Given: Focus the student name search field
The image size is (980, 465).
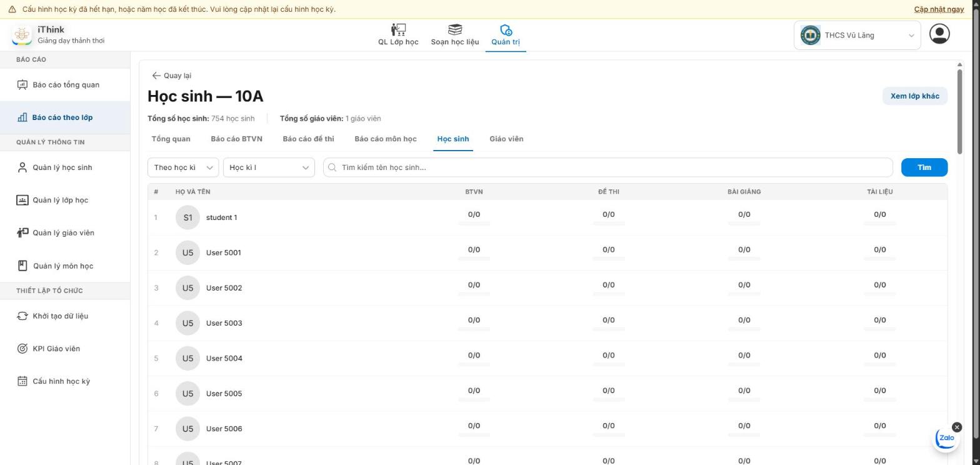Looking at the screenshot, I should [607, 167].
